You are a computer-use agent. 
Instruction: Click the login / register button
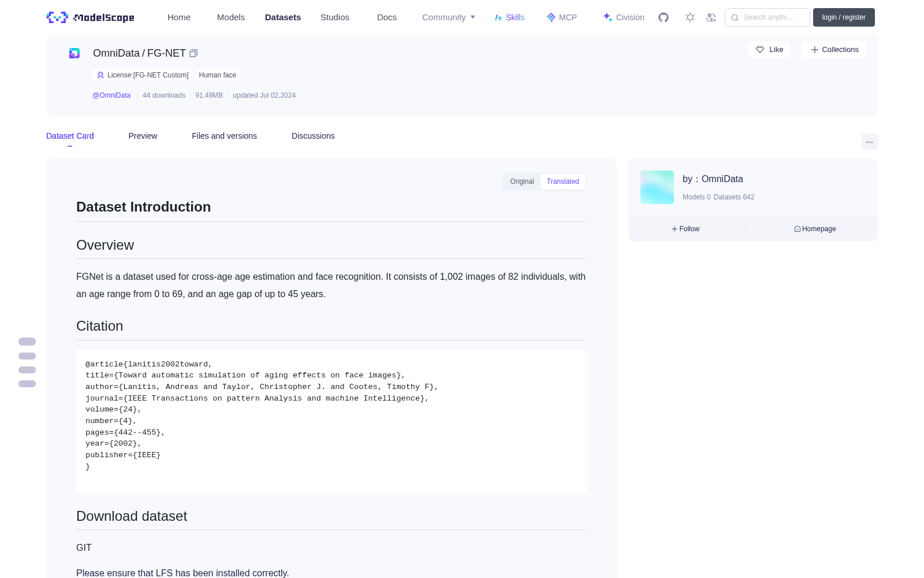pos(844,17)
